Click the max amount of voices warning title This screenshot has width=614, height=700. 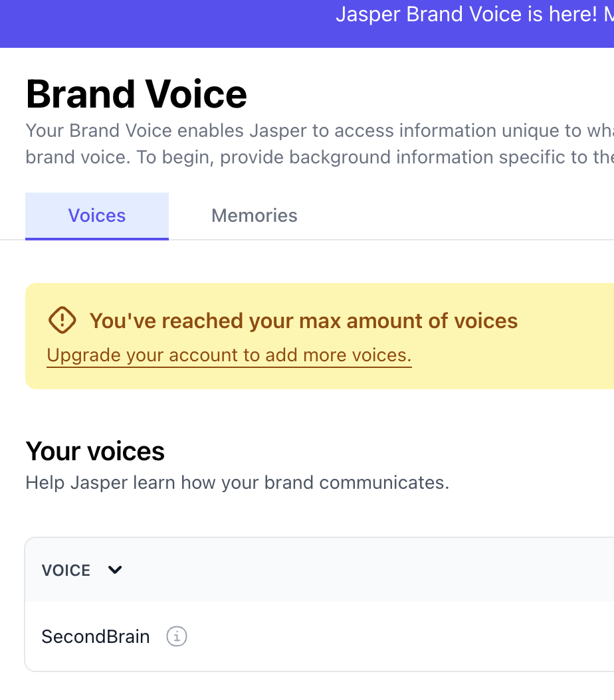[x=304, y=321]
